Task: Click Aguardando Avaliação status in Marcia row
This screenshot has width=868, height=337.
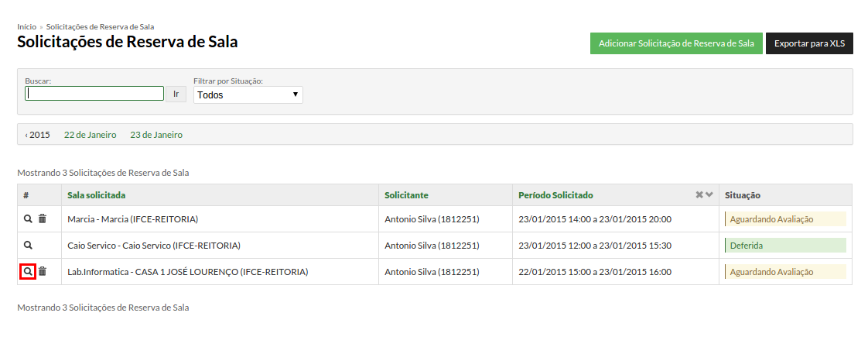Action: pyautogui.click(x=785, y=219)
